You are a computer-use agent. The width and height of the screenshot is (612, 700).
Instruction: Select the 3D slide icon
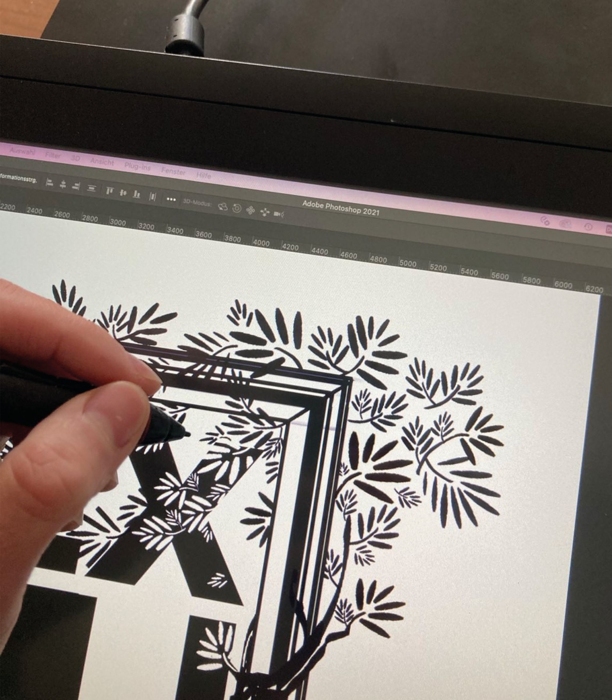coord(265,213)
